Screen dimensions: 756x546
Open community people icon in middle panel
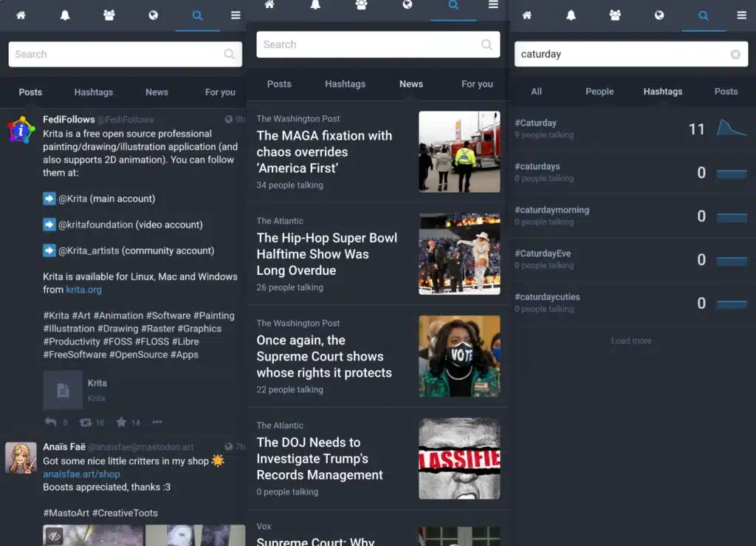[x=361, y=4]
